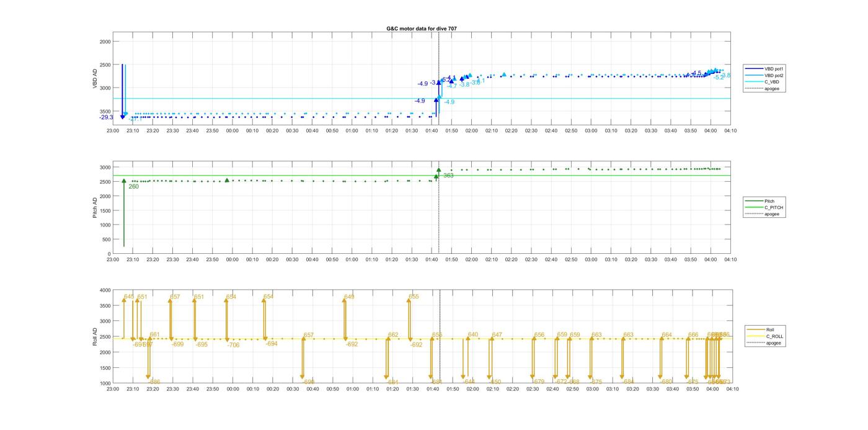Click the '-4.5' label in the VBD plot
Image resolution: width=868 pixels, height=430 pixels.
coord(696,73)
